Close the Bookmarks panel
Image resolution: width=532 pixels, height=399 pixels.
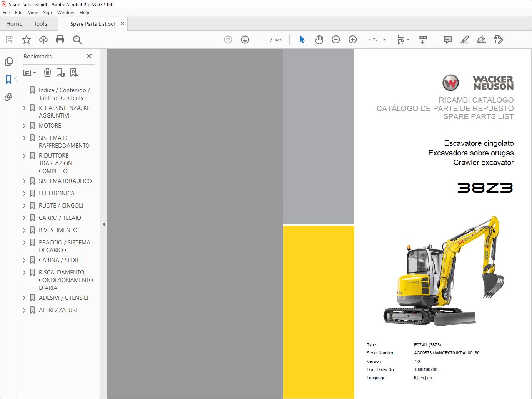point(89,56)
